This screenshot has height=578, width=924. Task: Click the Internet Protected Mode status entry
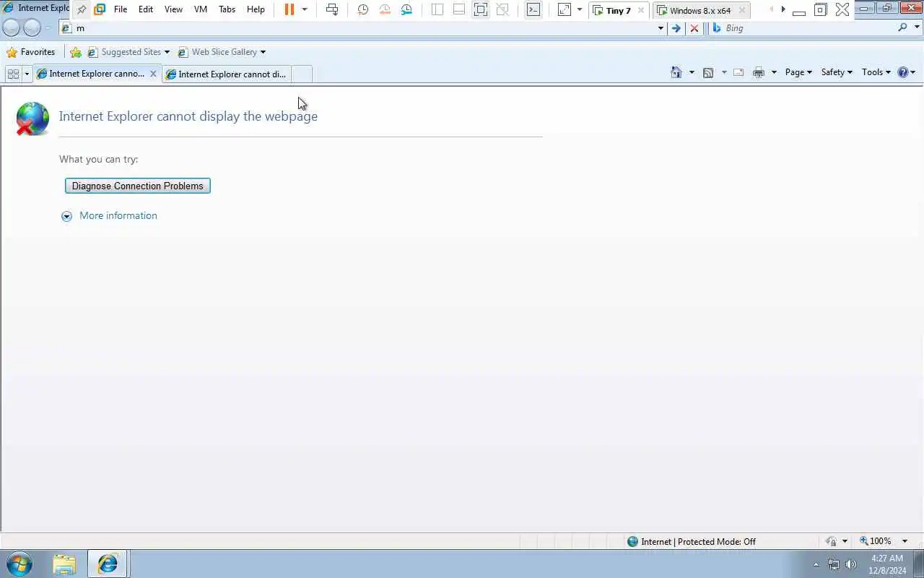coord(692,541)
